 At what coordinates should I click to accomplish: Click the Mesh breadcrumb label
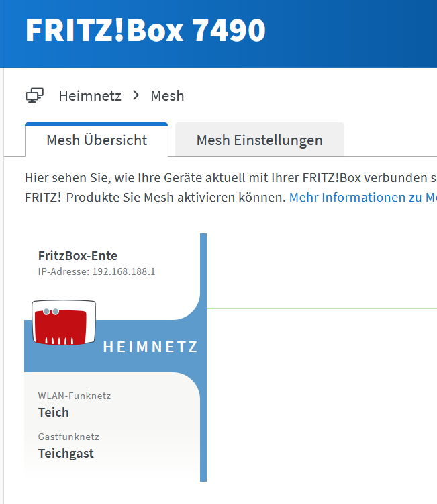[x=167, y=96]
